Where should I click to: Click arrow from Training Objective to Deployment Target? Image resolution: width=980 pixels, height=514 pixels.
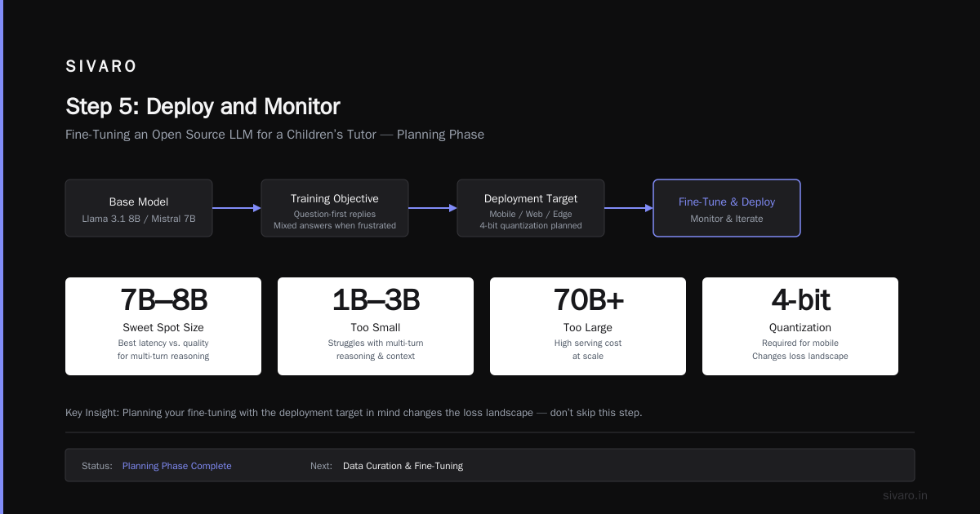(x=433, y=208)
